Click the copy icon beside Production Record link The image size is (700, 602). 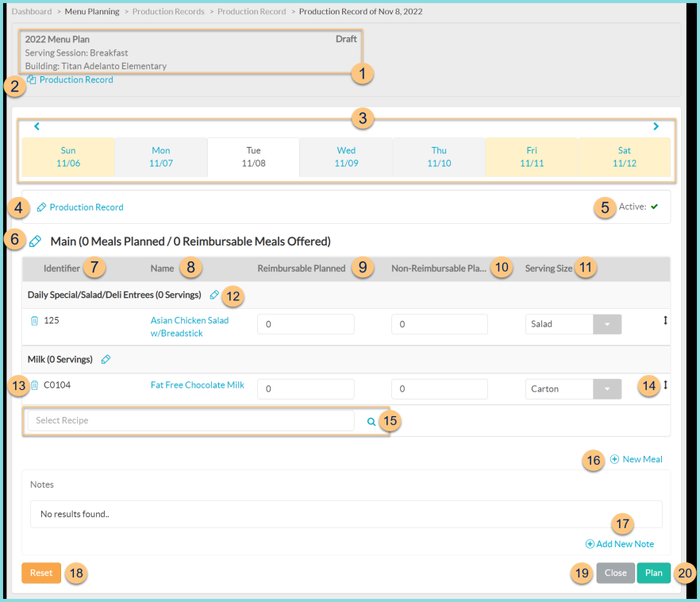31,79
